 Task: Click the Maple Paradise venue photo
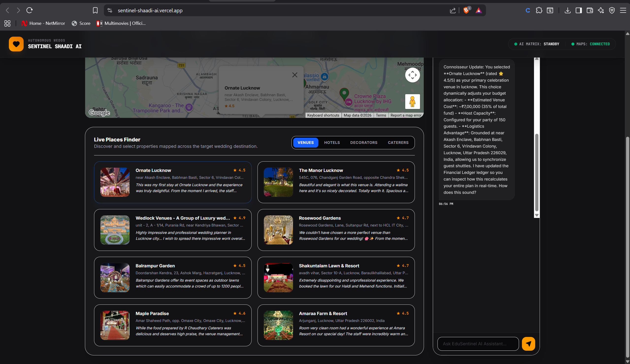click(x=115, y=325)
